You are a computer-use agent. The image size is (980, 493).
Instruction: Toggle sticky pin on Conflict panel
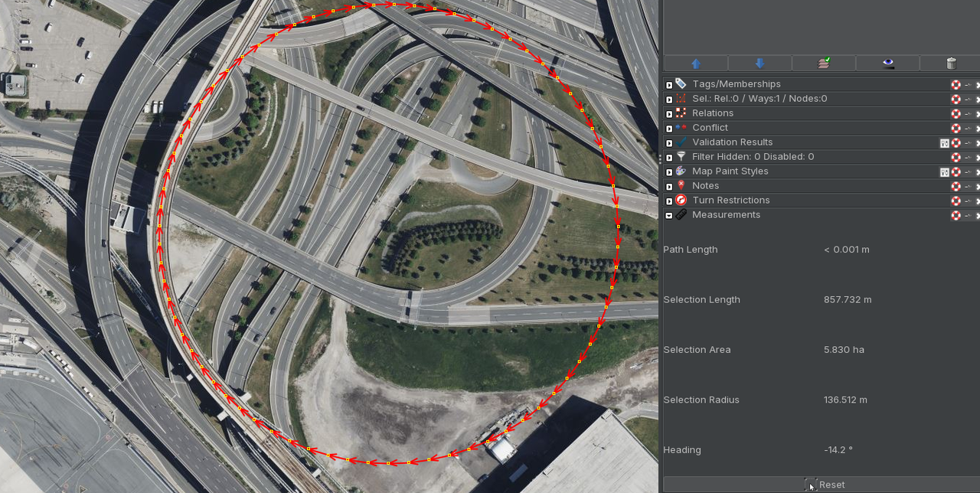[x=968, y=128]
